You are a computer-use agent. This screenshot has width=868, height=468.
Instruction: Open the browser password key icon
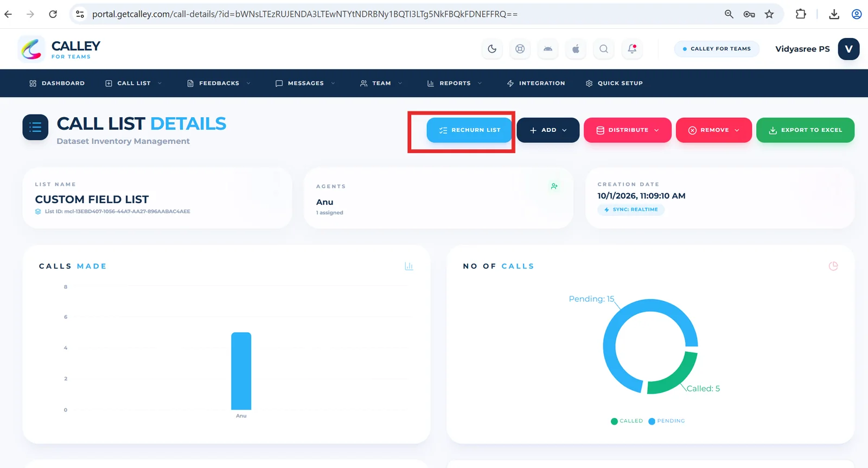pyautogui.click(x=749, y=14)
